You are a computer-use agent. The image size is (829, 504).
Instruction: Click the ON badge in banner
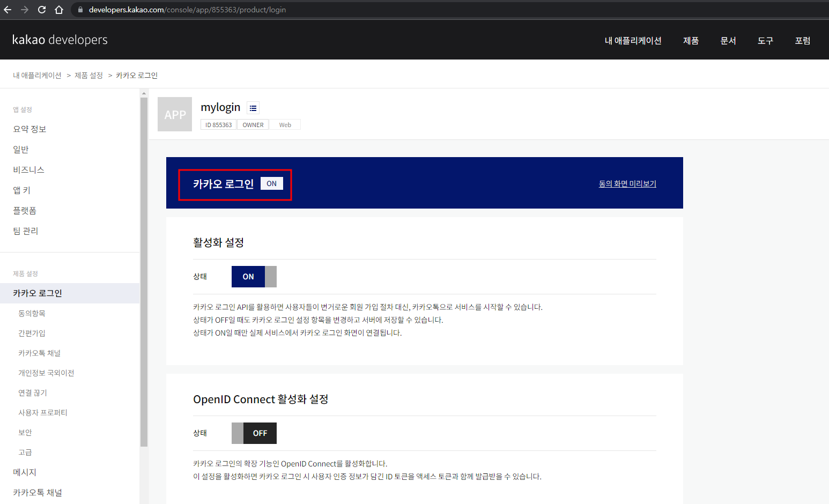click(272, 183)
